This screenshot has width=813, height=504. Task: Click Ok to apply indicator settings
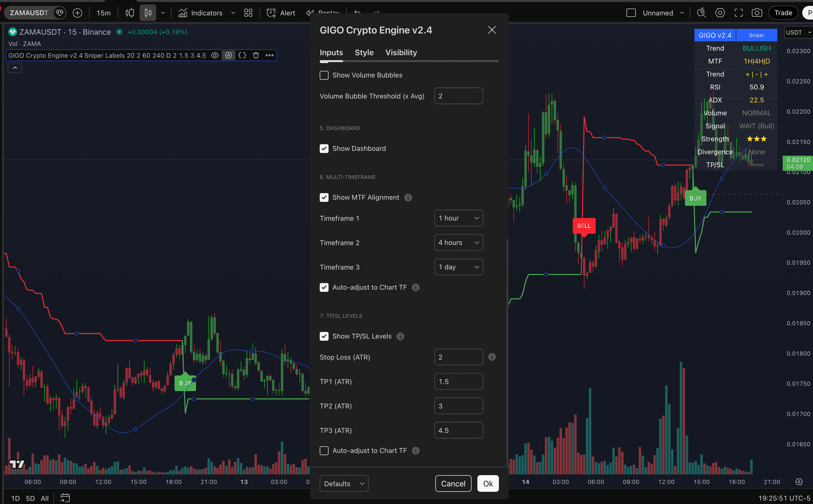(x=488, y=483)
